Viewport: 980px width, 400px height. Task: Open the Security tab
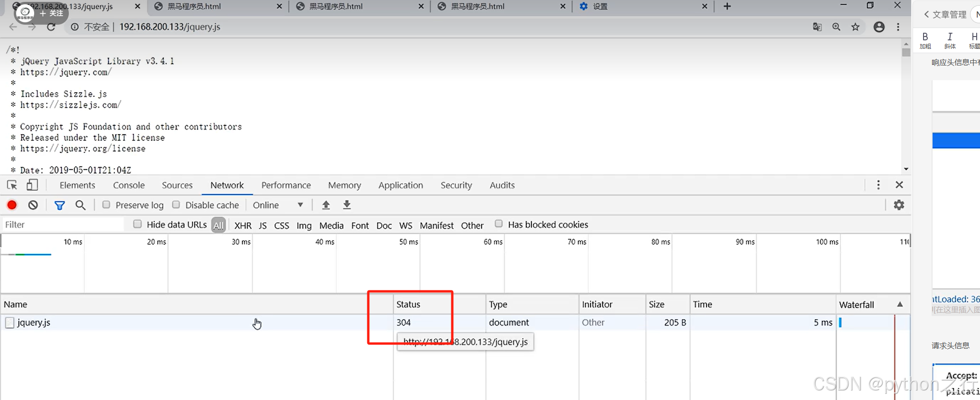456,185
